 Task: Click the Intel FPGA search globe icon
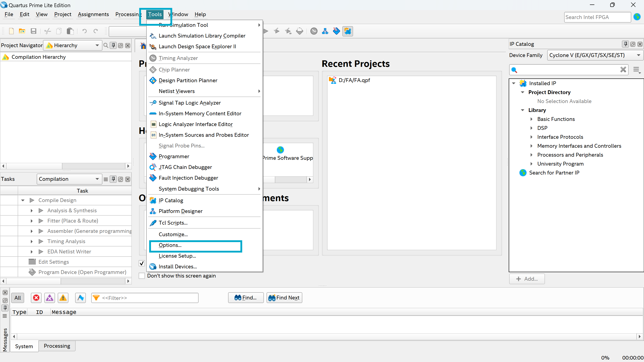(637, 17)
